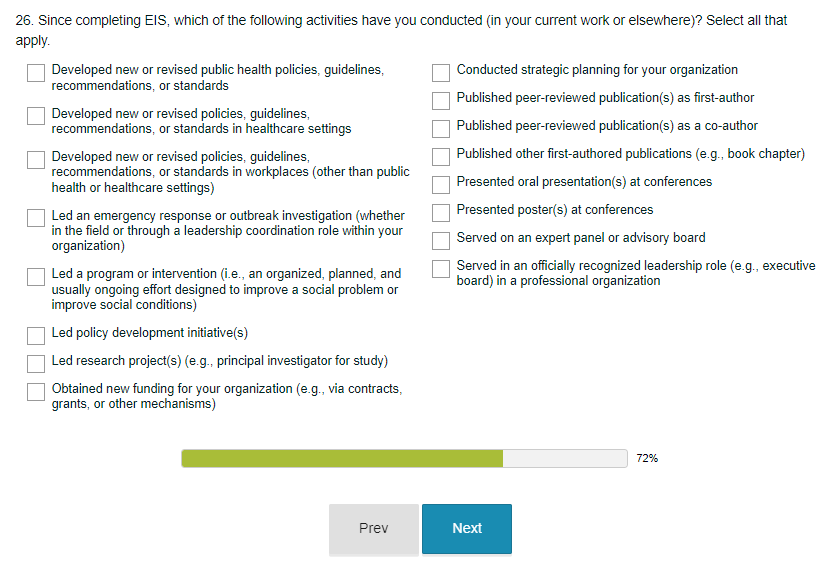The image size is (836, 572).
Task: Check peer-reviewed publication(s) as first-author box
Action: [441, 101]
